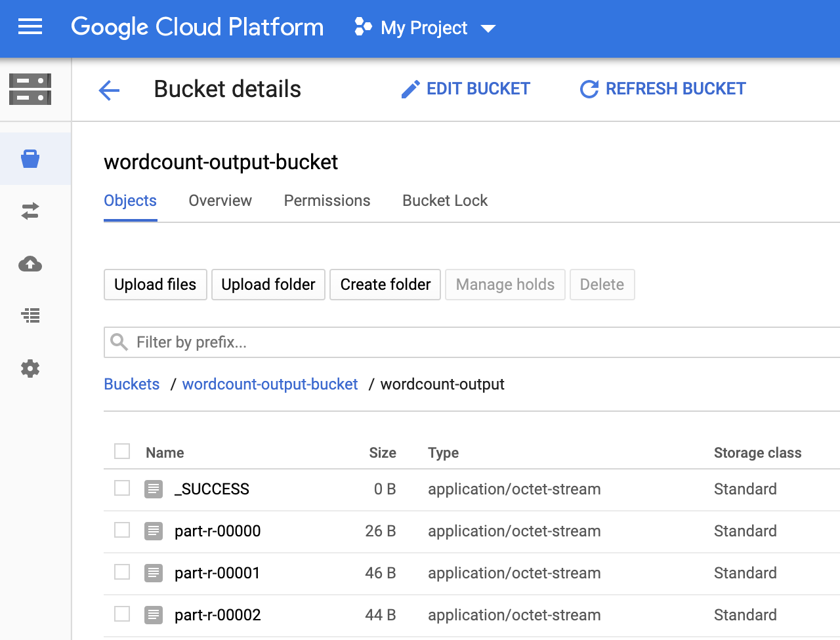Open the list icon in the sidebar
The width and height of the screenshot is (840, 640).
coord(30,316)
